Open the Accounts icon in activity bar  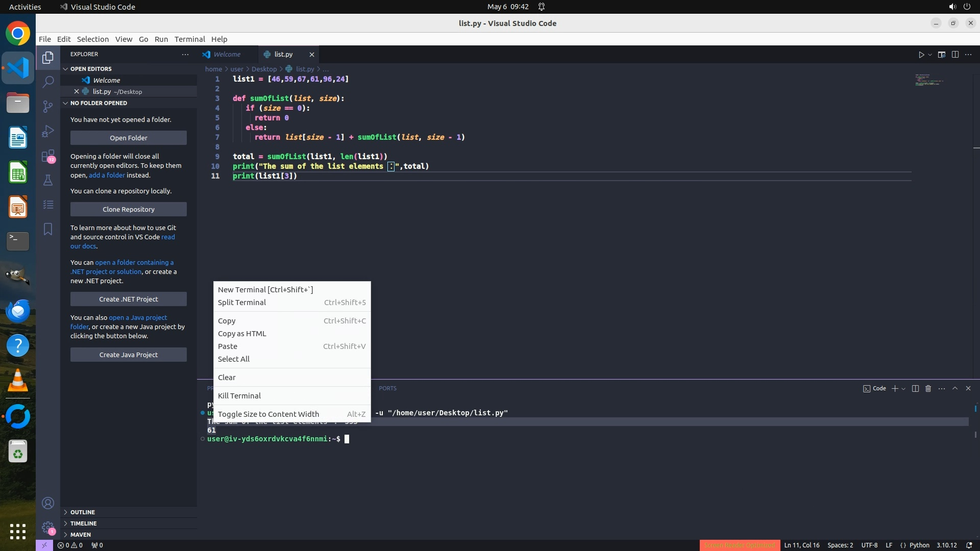[x=48, y=503]
